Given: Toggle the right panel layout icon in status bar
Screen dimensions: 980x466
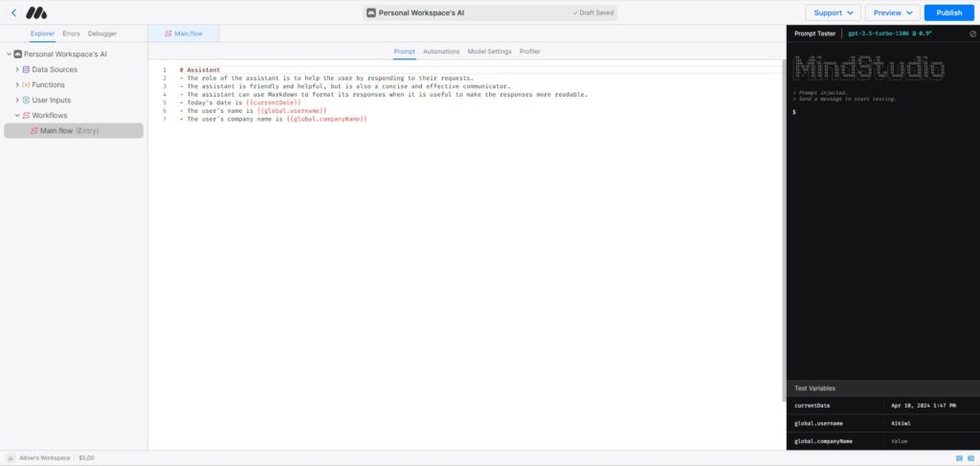Looking at the screenshot, I should pyautogui.click(x=970, y=458).
